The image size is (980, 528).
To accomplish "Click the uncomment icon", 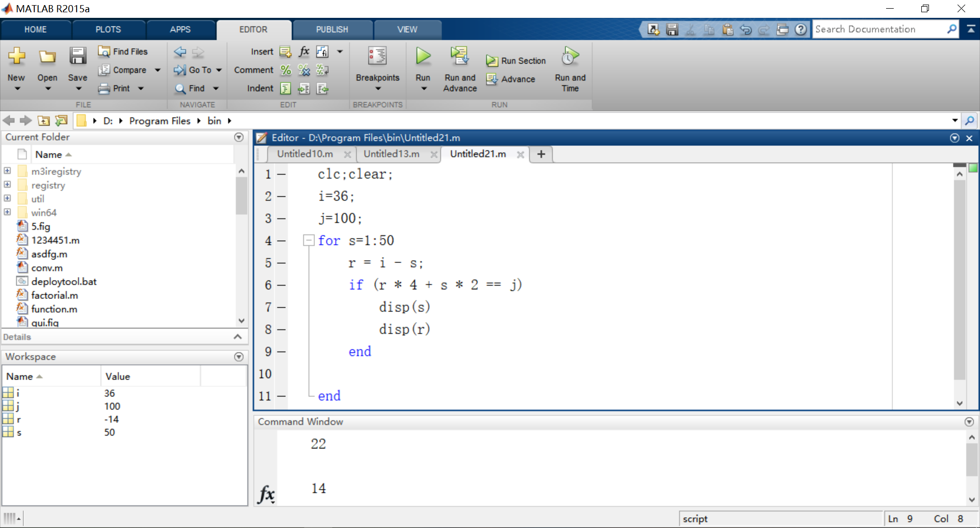I will click(x=304, y=70).
